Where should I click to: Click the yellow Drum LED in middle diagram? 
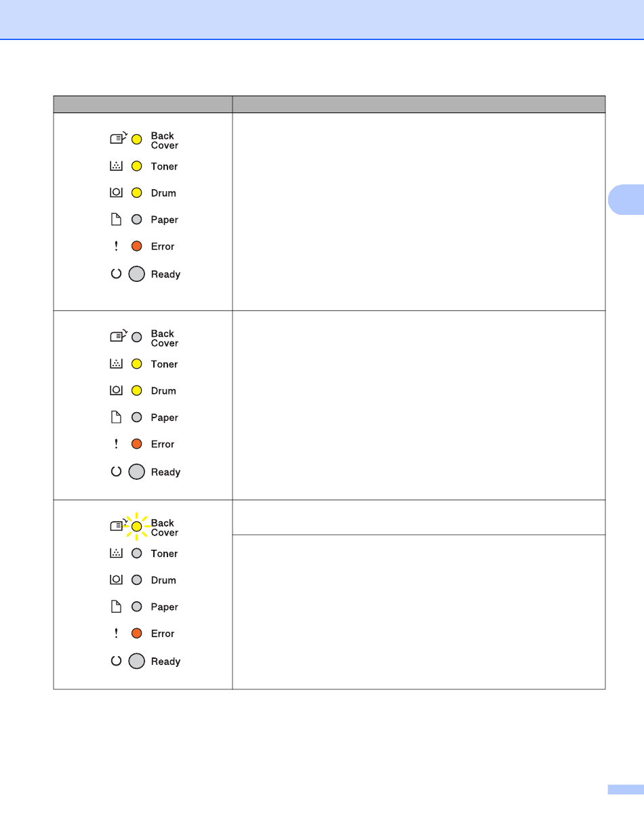[x=136, y=390]
